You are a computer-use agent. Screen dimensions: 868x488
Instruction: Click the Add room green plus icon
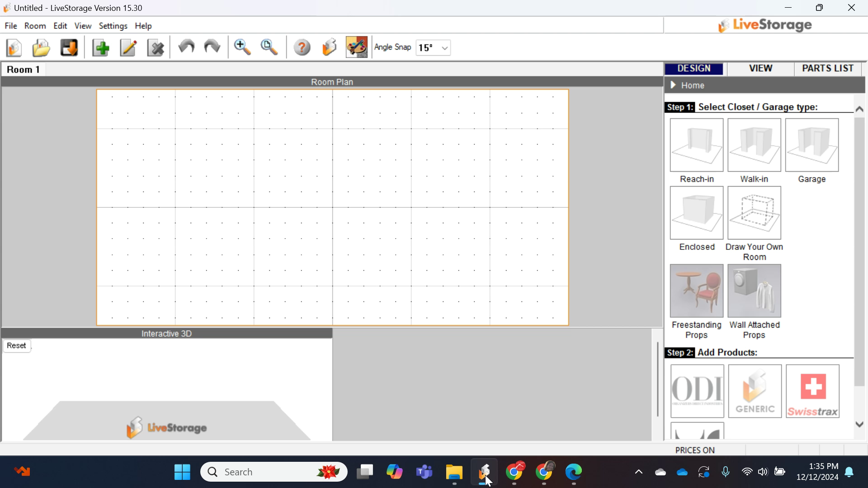pyautogui.click(x=101, y=47)
